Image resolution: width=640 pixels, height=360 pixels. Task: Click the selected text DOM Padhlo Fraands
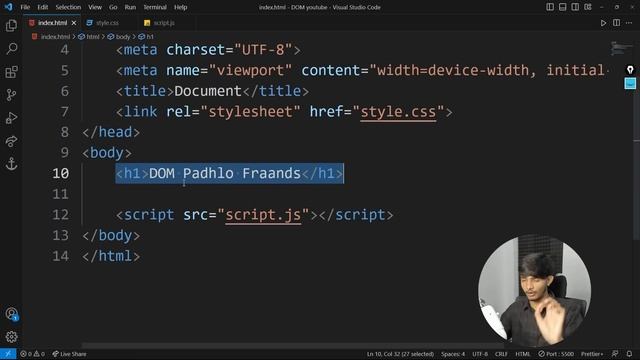click(225, 173)
